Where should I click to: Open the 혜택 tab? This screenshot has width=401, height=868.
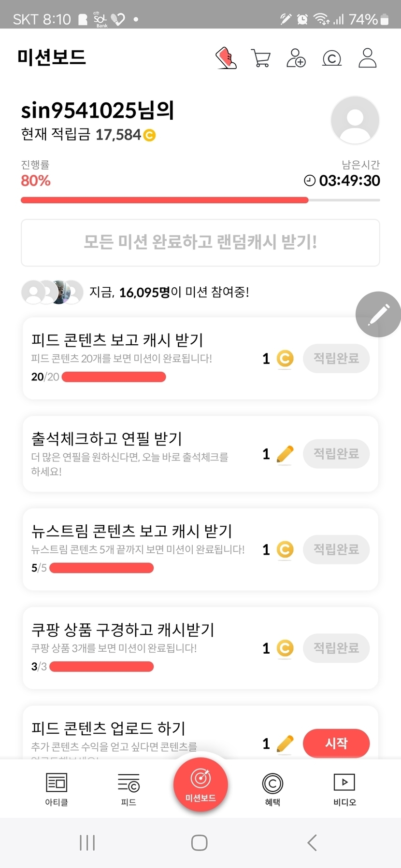(x=272, y=788)
